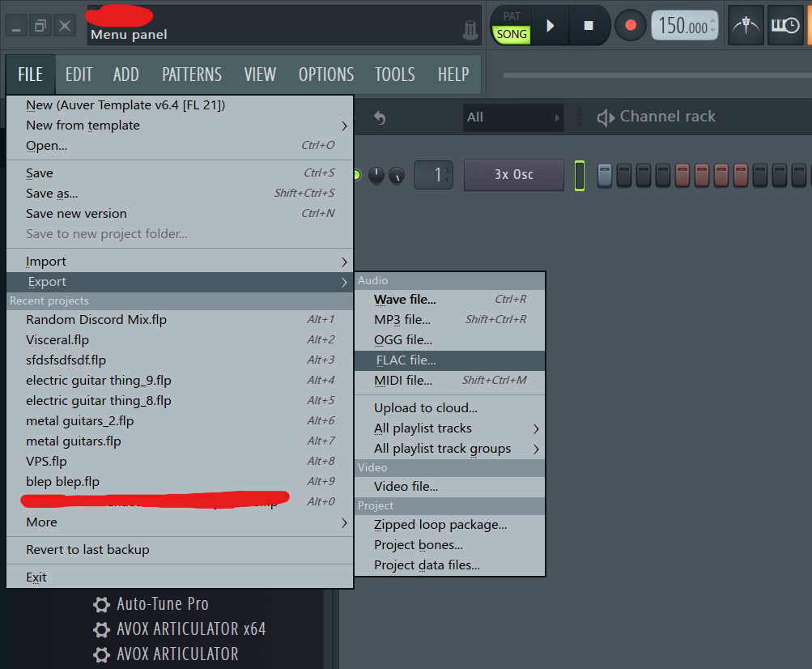Adjust the 3x Osc panning knob
The width and height of the screenshot is (812, 669).
click(x=376, y=175)
